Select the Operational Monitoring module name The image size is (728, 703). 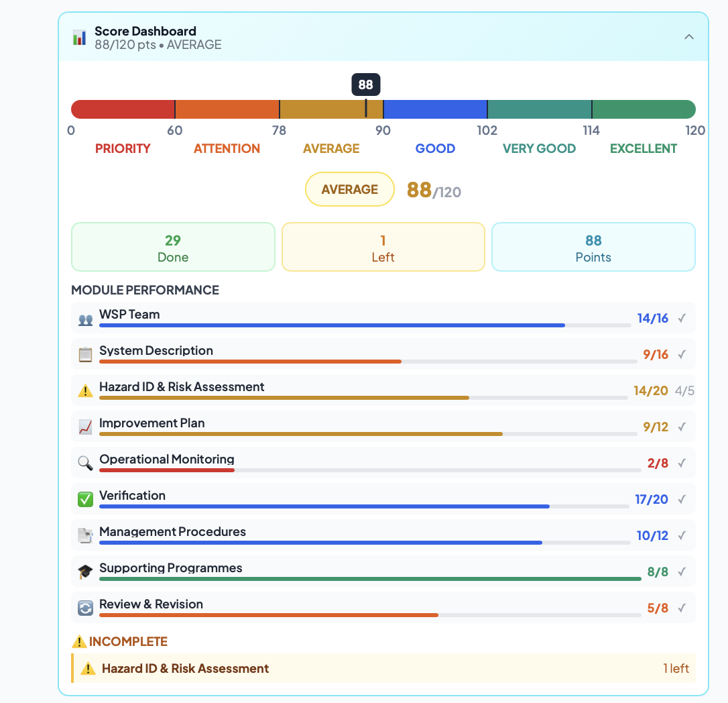tap(167, 459)
